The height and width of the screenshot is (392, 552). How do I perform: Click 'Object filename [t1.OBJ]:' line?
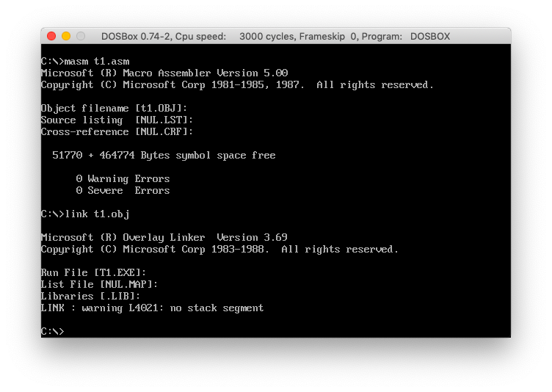coord(114,108)
